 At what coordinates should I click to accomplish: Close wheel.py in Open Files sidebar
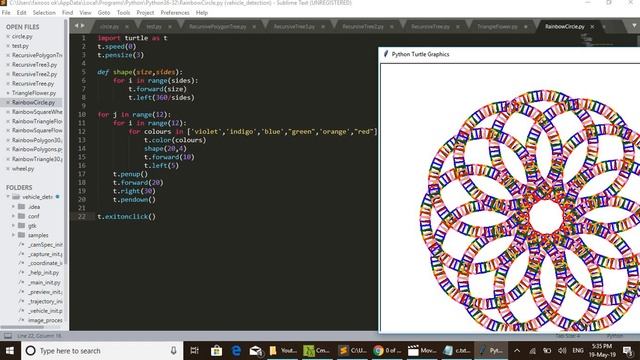8,168
